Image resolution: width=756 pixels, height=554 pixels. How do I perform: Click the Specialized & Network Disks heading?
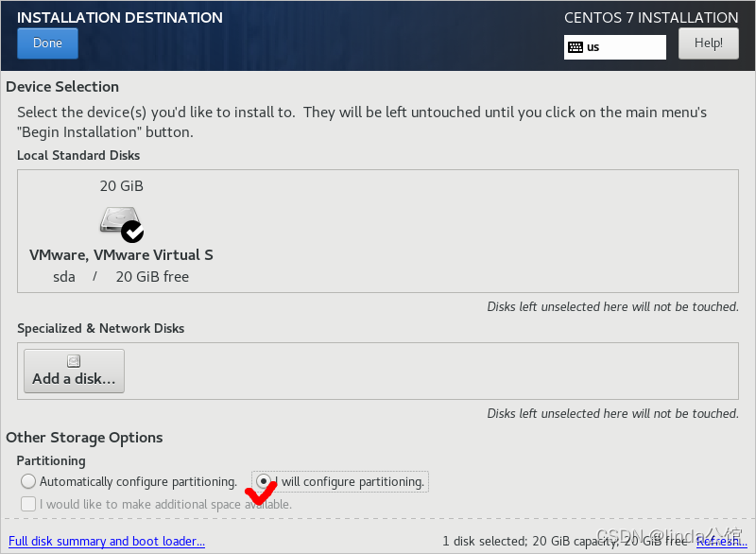[x=101, y=328]
